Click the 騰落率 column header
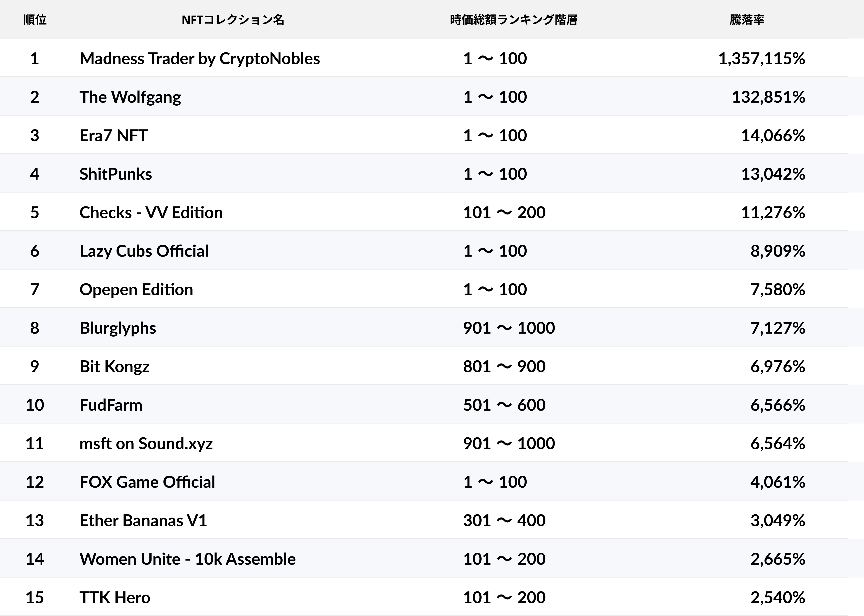 pos(747,20)
